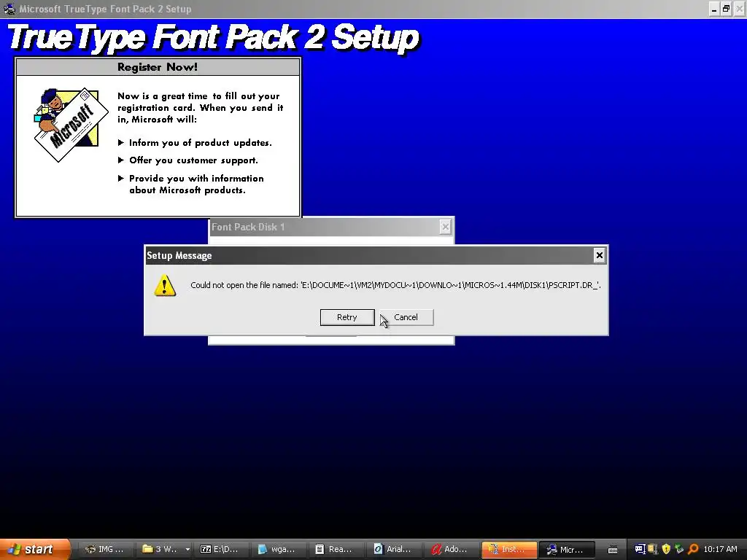The width and height of the screenshot is (747, 560).
Task: Switch to the wga... taskbar window
Action: [279, 549]
